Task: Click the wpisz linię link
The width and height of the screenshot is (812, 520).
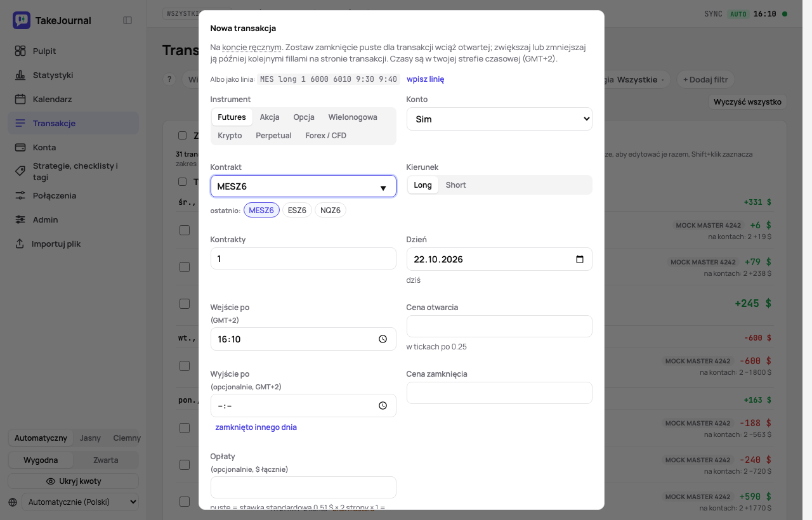Action: 425,79
